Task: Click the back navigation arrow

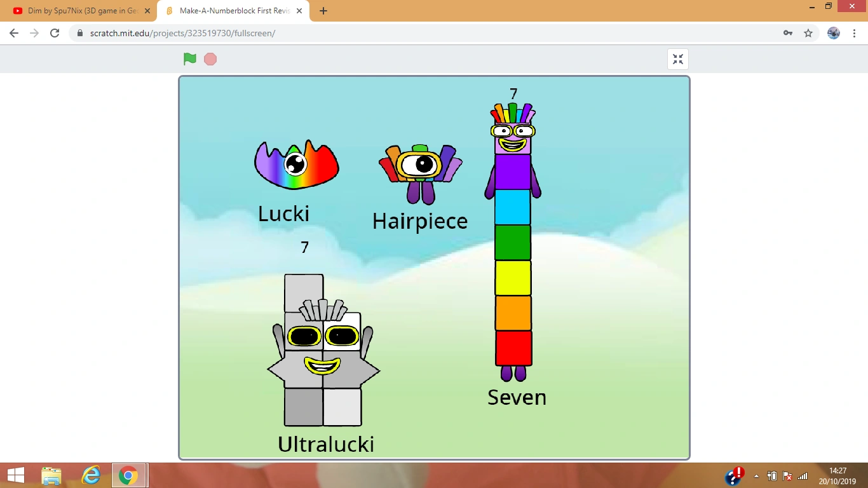Action: click(14, 32)
